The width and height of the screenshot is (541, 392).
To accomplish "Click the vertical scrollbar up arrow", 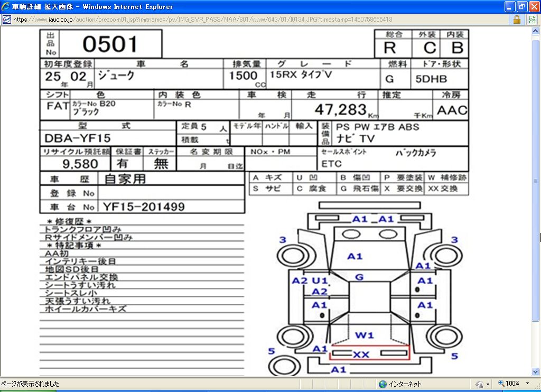I will 536,30.
